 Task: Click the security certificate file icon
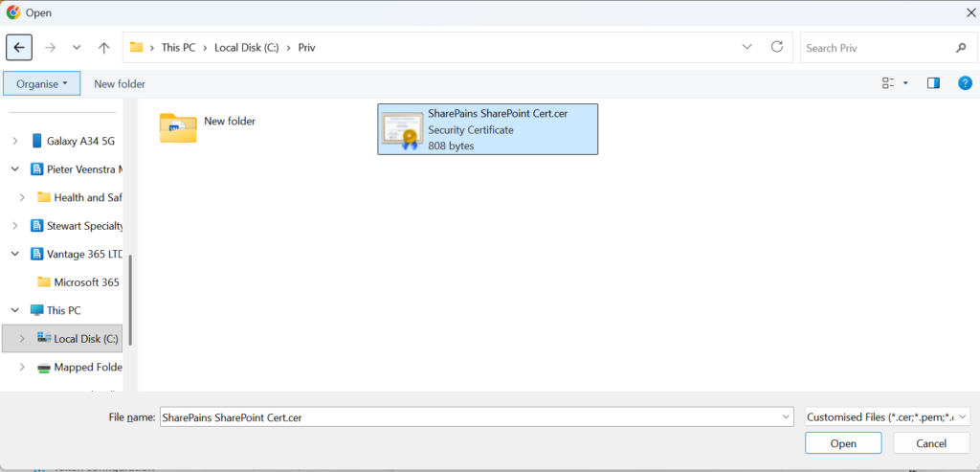point(403,131)
